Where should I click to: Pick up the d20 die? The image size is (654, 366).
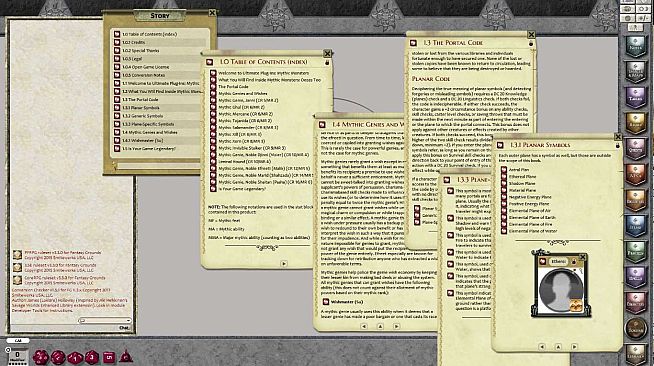(x=40, y=357)
